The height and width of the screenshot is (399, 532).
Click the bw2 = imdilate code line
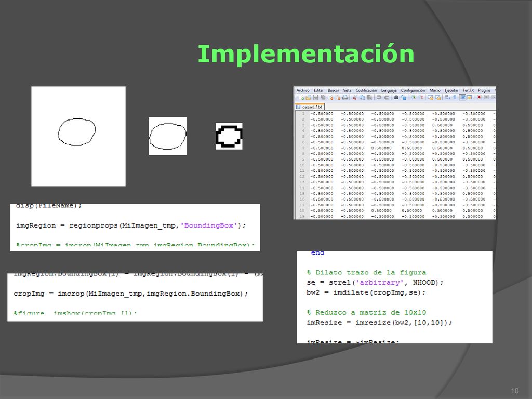pos(366,292)
